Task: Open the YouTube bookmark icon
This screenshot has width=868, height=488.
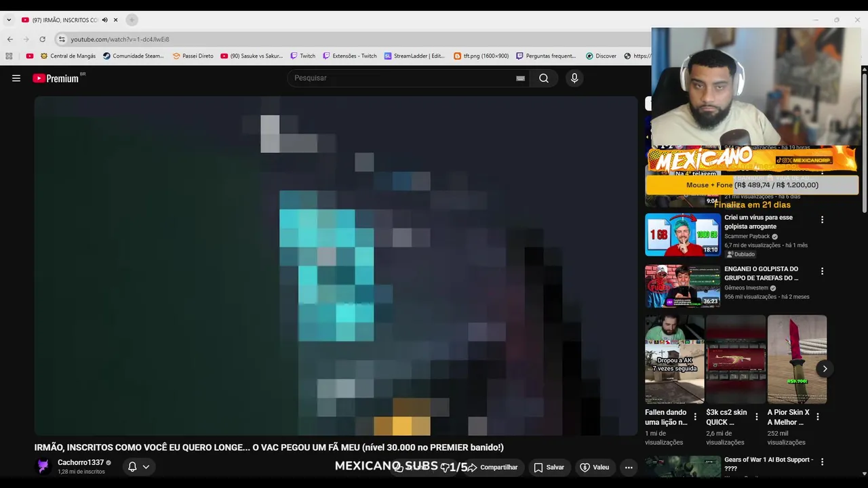Action: tap(30, 56)
